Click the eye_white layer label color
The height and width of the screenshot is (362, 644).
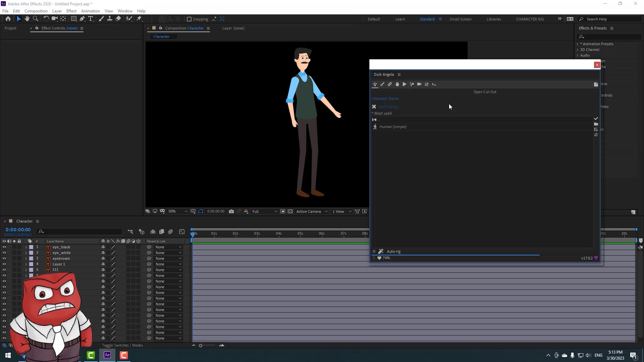pos(31,253)
